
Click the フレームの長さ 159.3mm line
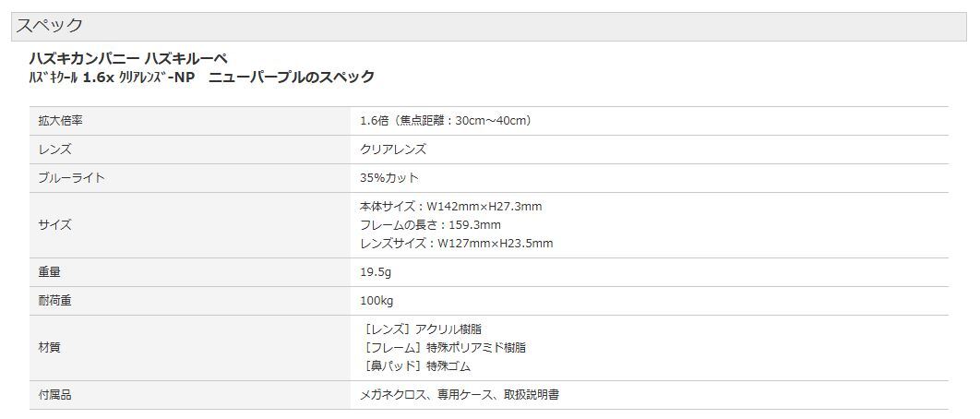(430, 225)
